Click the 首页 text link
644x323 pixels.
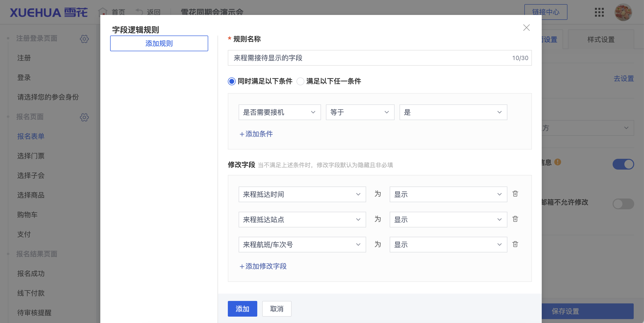tap(118, 12)
